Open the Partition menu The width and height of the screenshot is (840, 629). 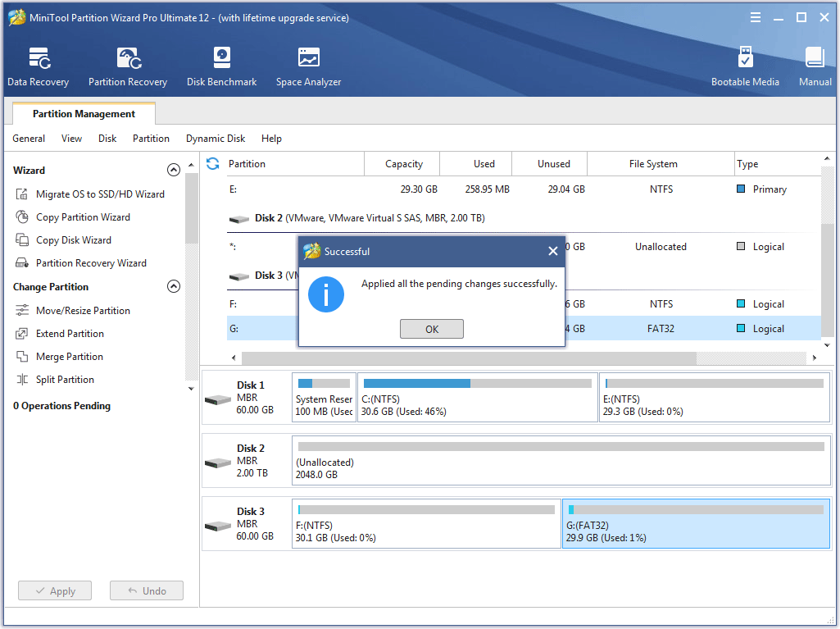(x=151, y=139)
